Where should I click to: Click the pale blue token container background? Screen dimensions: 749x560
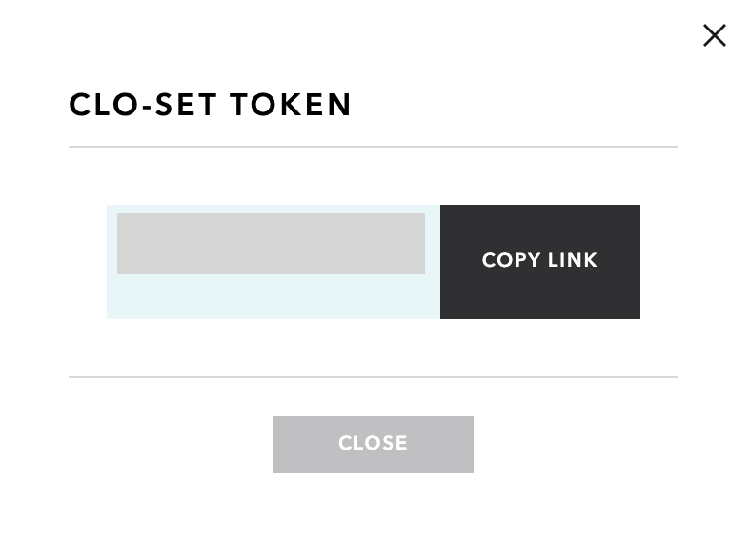pos(273,296)
